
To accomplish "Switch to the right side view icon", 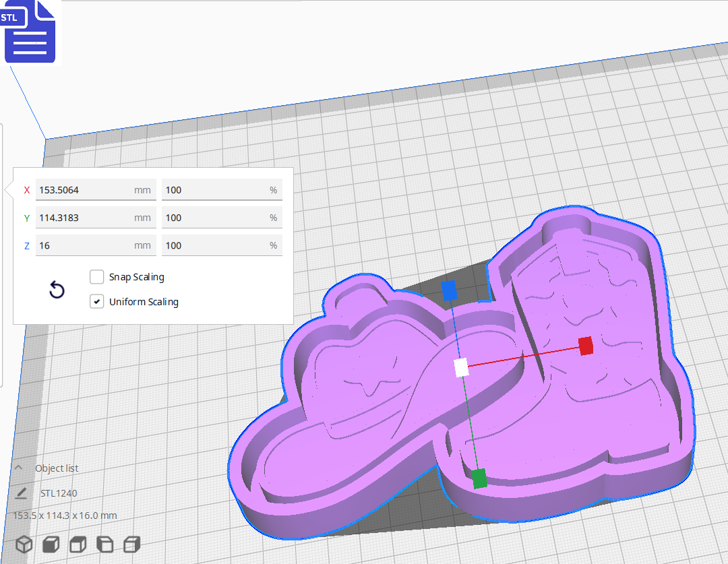I will [131, 544].
